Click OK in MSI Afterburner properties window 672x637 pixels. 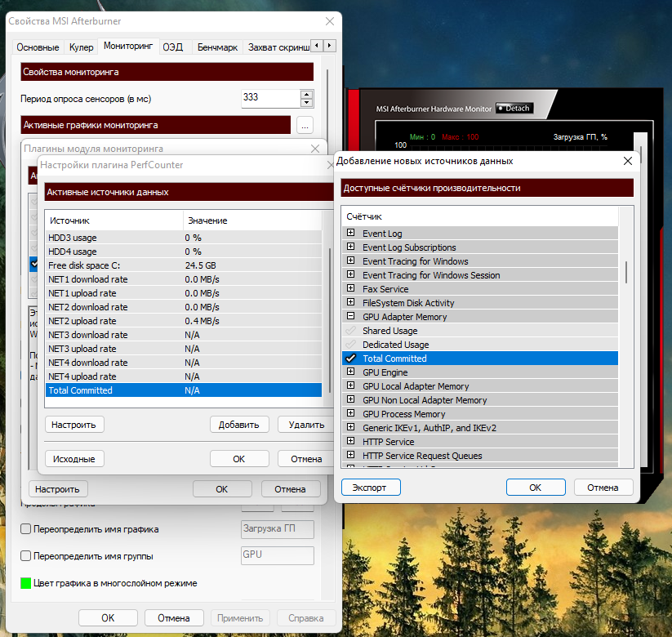(108, 617)
